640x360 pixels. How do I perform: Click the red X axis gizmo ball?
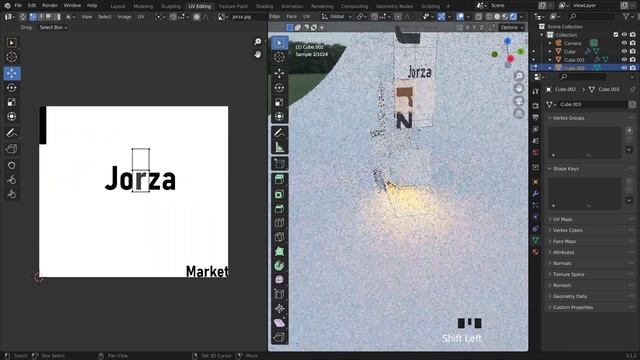510,59
